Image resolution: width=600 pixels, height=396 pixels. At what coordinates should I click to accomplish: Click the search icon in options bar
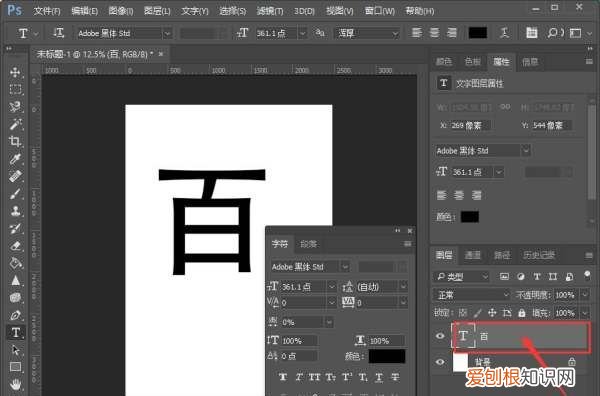[x=553, y=33]
